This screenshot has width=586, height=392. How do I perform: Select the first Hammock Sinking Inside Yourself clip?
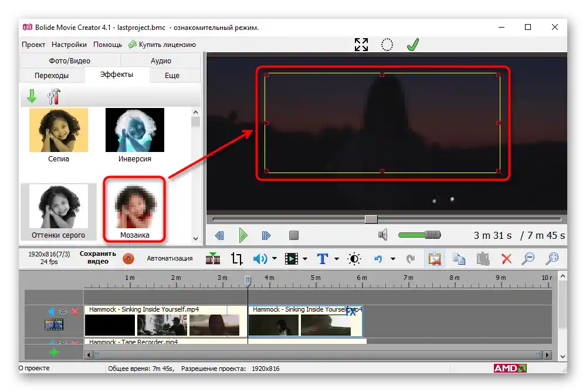(x=165, y=321)
